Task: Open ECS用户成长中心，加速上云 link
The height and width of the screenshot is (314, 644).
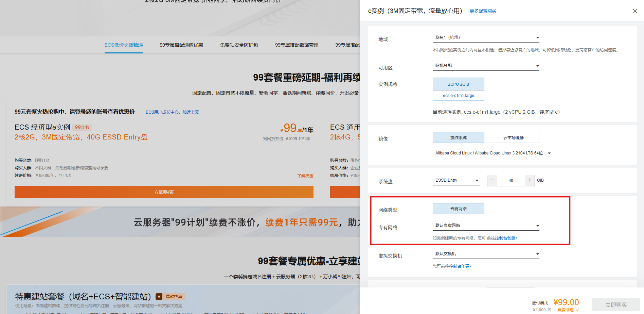Action: tap(172, 112)
